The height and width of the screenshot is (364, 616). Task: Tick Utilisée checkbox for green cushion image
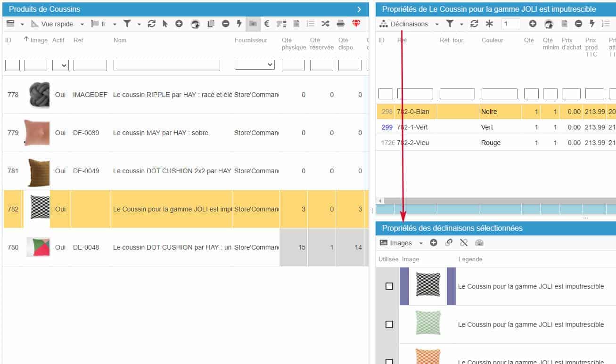point(389,324)
